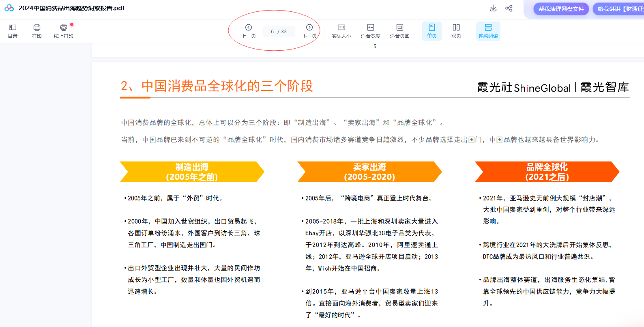Switch to 双页 double page layout
The width and height of the screenshot is (644, 327).
456,31
